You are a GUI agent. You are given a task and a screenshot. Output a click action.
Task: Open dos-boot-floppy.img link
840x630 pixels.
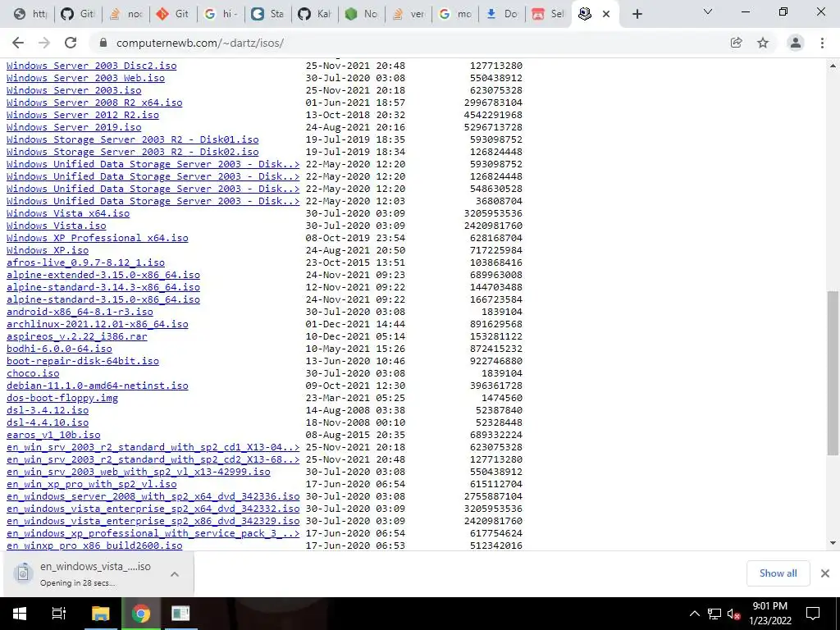62,398
